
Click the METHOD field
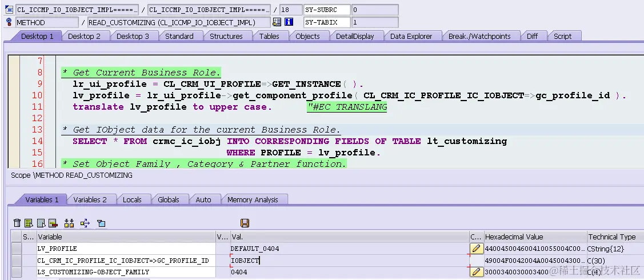(x=47, y=22)
